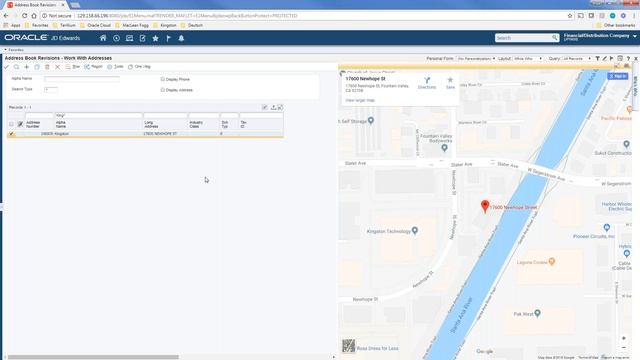Screen dimensions: 640x360
Task: Click the horizontal scrollbar at bottom
Action: 93,357
